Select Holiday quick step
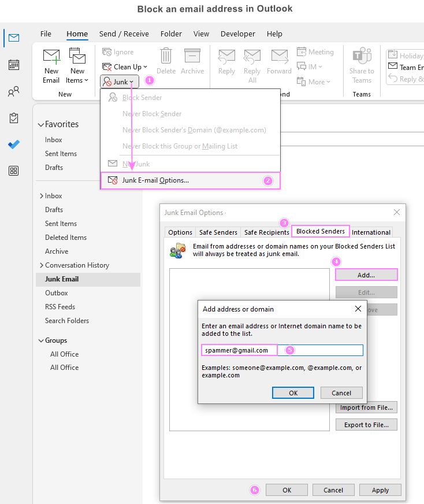 tap(406, 55)
